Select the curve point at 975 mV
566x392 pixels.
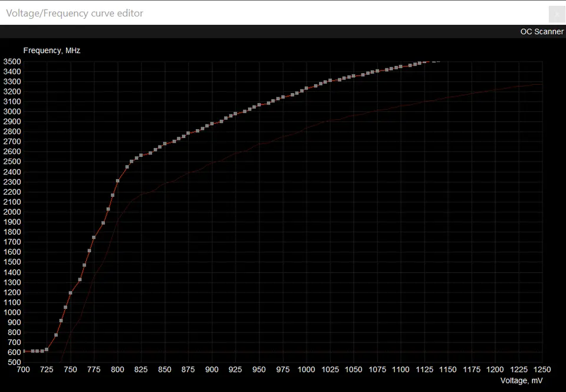[x=282, y=97]
